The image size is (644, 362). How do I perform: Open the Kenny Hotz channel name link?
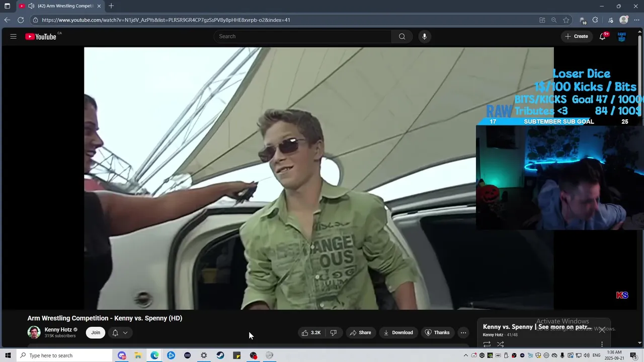[x=58, y=330]
